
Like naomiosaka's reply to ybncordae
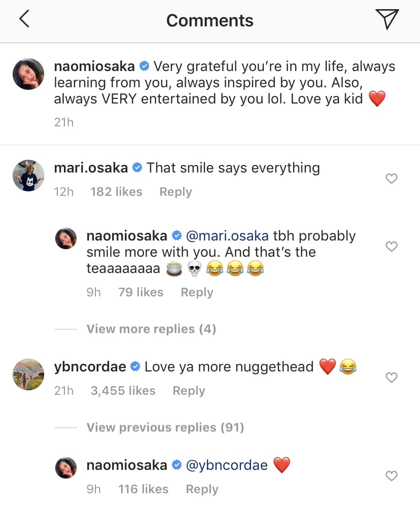[x=392, y=476]
